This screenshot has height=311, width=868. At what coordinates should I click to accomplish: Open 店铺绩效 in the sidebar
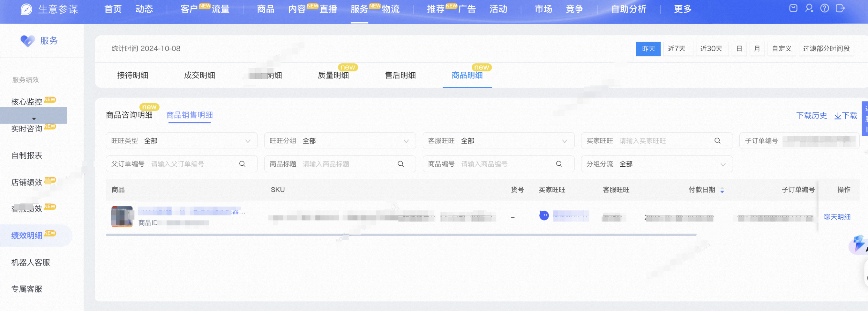pyautogui.click(x=26, y=182)
